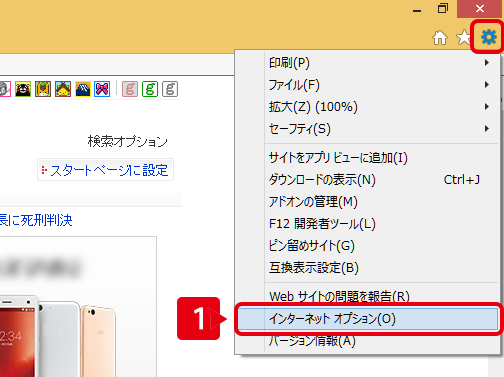Choose ピン留めサイト(G) menu entry
Image resolution: width=504 pixels, height=377 pixels.
point(367,246)
